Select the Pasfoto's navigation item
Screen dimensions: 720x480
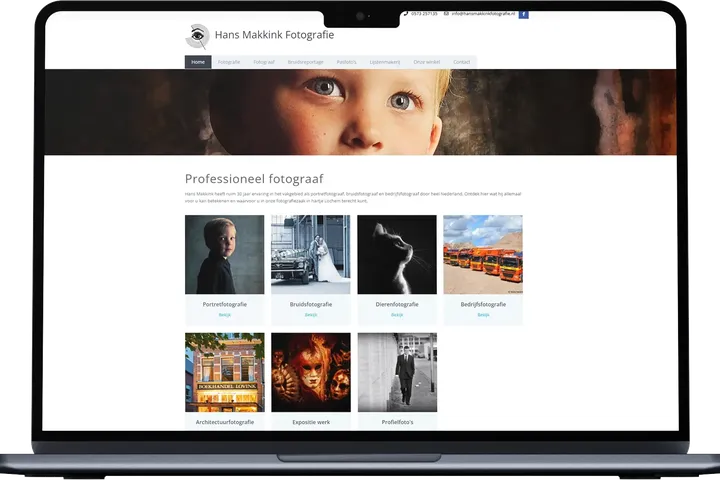[346, 62]
